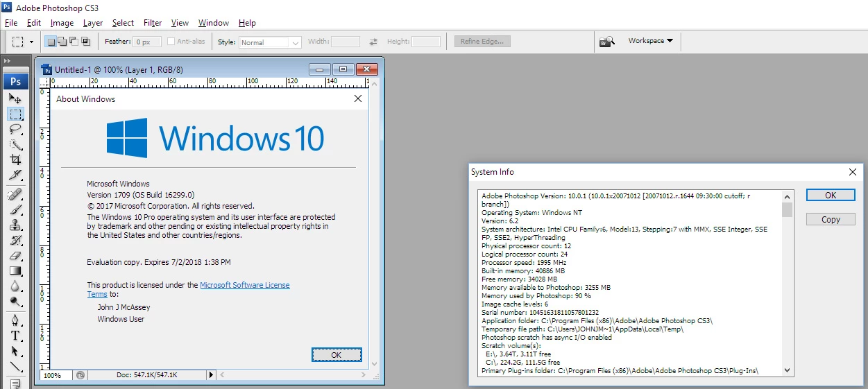
Task: Click 'Built-in memory: 40886 MB' text line
Action: click(525, 271)
